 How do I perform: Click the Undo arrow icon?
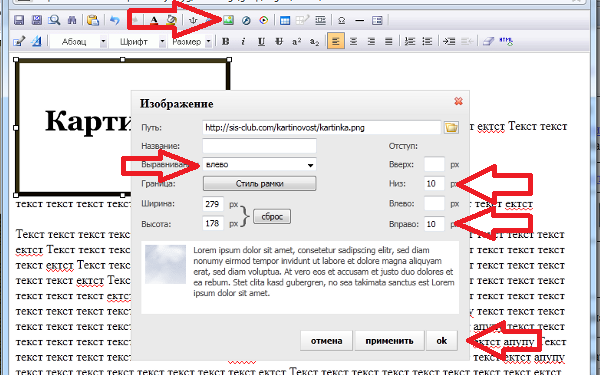[114, 20]
